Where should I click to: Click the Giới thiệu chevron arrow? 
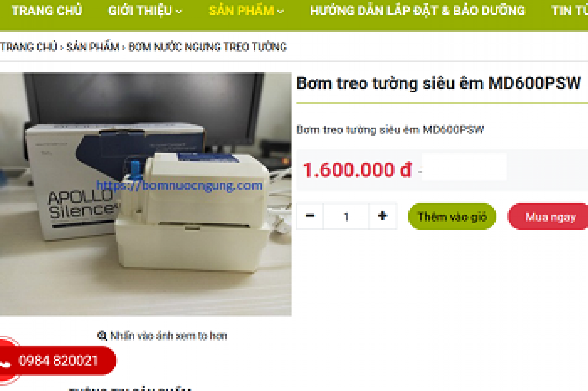pyautogui.click(x=179, y=12)
